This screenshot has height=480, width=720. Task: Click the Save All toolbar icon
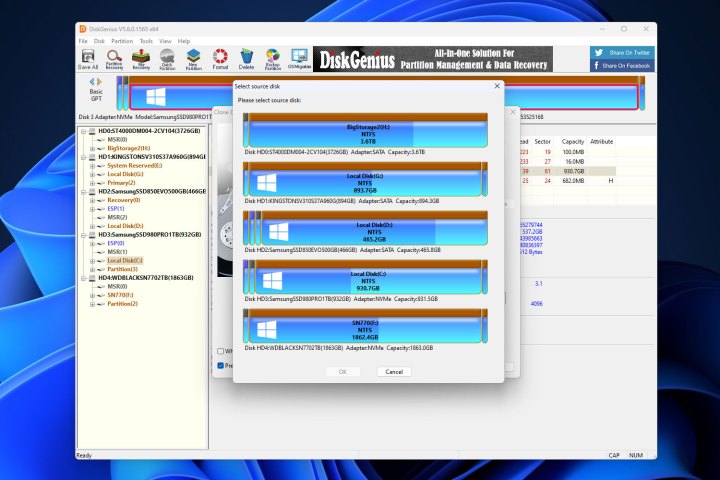pos(88,59)
